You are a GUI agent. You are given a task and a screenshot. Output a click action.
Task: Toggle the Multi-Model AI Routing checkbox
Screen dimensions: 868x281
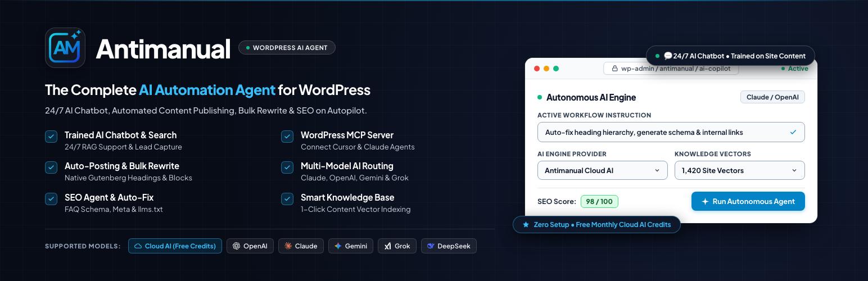[x=287, y=167]
